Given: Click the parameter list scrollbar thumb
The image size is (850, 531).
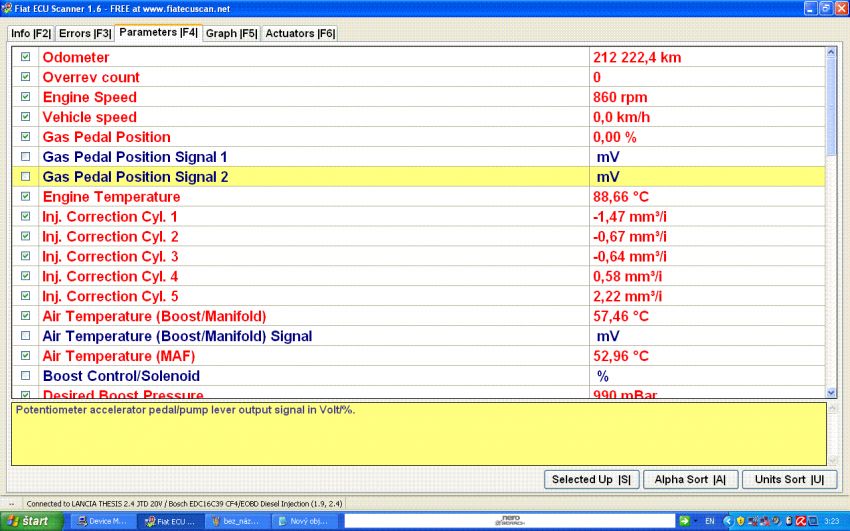Looking at the screenshot, I should coord(831,107).
